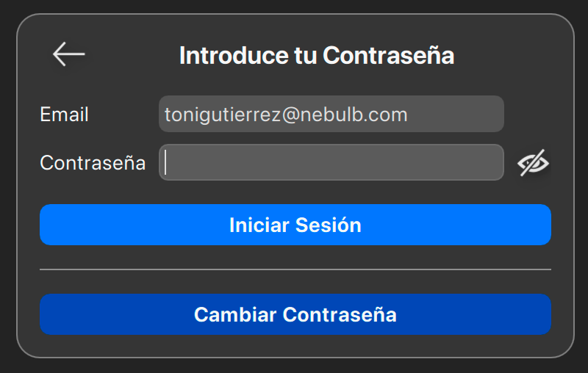Go back to the previous screen
588x373 pixels.
click(x=69, y=54)
